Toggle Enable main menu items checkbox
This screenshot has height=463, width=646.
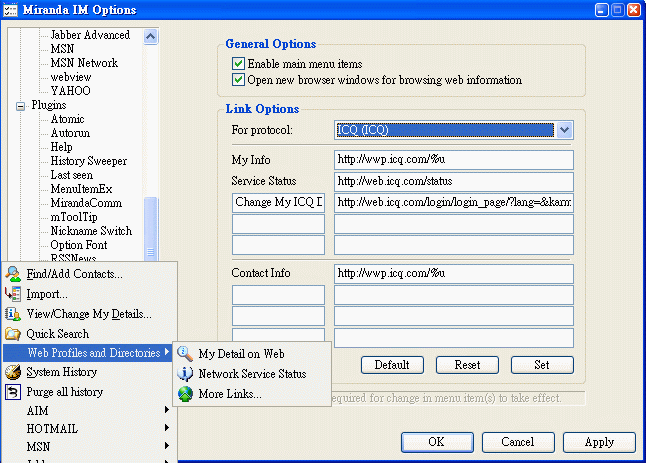238,64
